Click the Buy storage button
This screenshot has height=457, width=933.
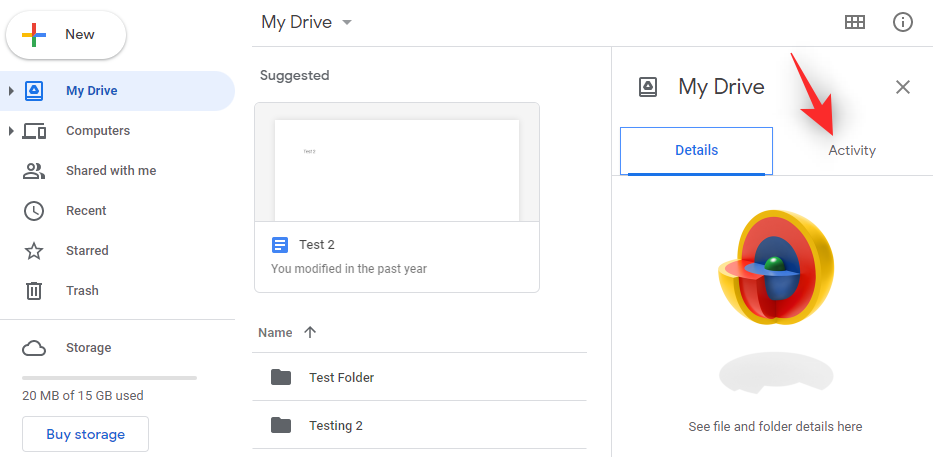86,434
